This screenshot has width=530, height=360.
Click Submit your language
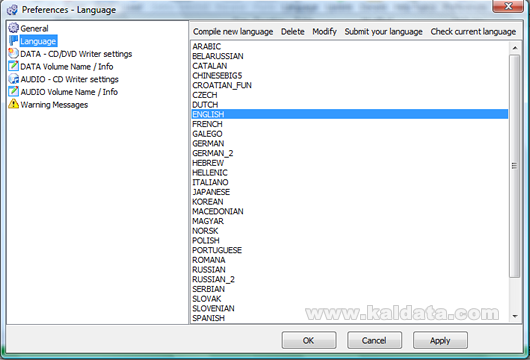pyautogui.click(x=383, y=32)
